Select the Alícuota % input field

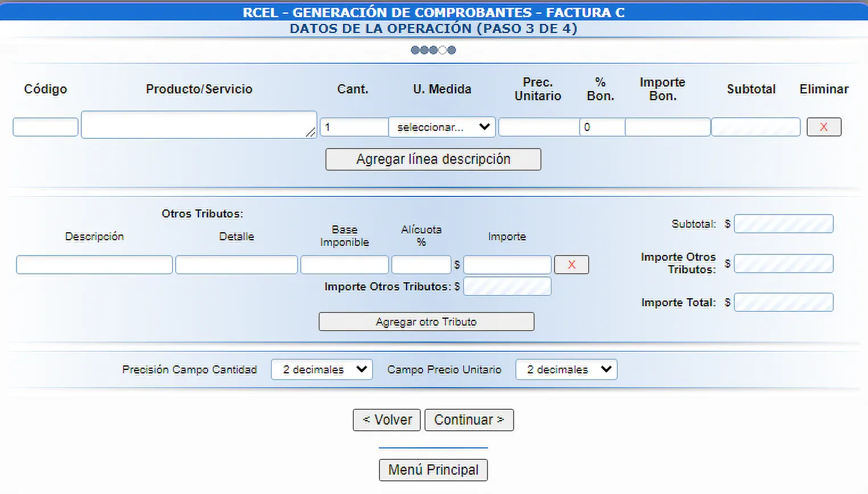pos(421,265)
